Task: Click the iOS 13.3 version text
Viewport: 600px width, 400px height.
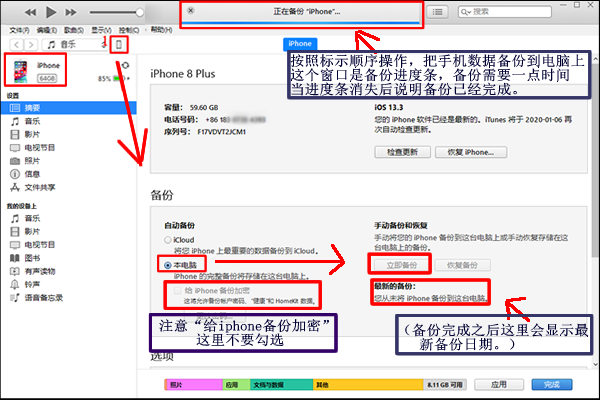Action: (389, 108)
